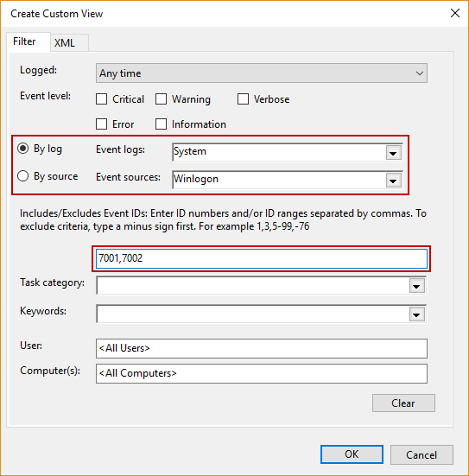Enable the Information checkbox

(x=161, y=124)
